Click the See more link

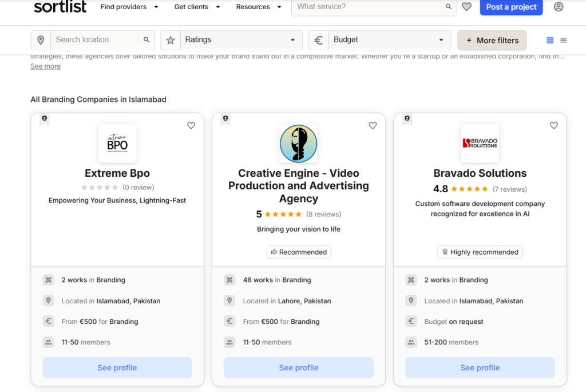(45, 66)
